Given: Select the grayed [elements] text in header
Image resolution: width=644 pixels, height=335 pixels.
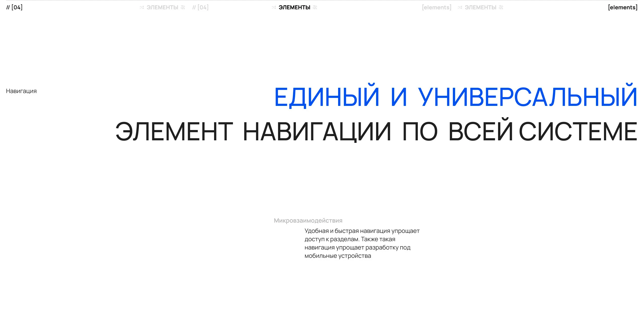Looking at the screenshot, I should (x=436, y=7).
